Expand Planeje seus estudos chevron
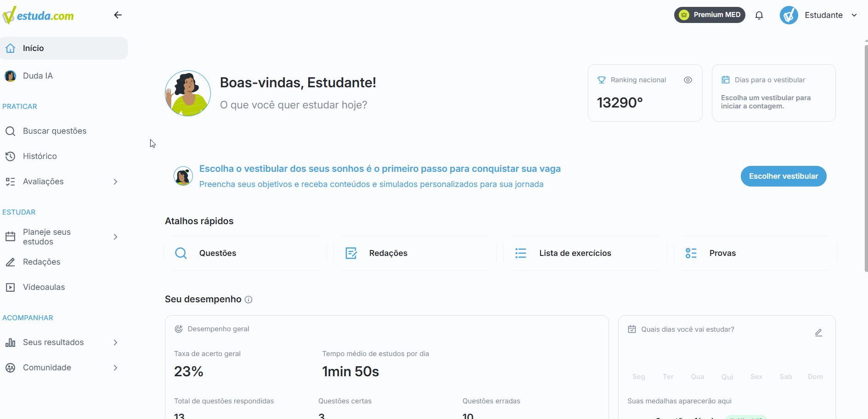Screen dimensions: 868x419 click(x=115, y=237)
